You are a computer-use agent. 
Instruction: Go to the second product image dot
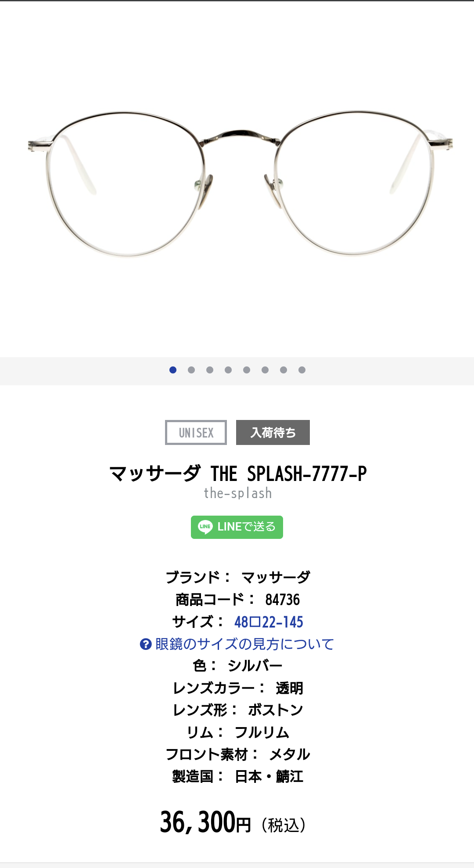(191, 370)
